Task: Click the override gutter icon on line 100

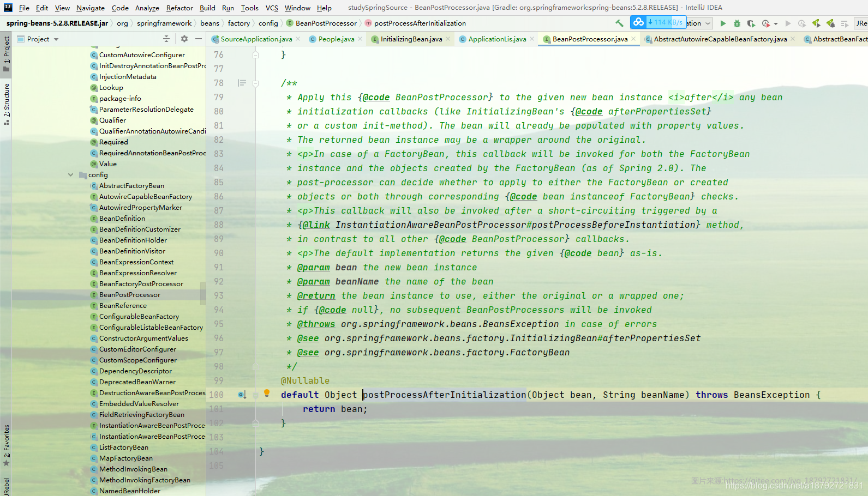Action: [242, 395]
